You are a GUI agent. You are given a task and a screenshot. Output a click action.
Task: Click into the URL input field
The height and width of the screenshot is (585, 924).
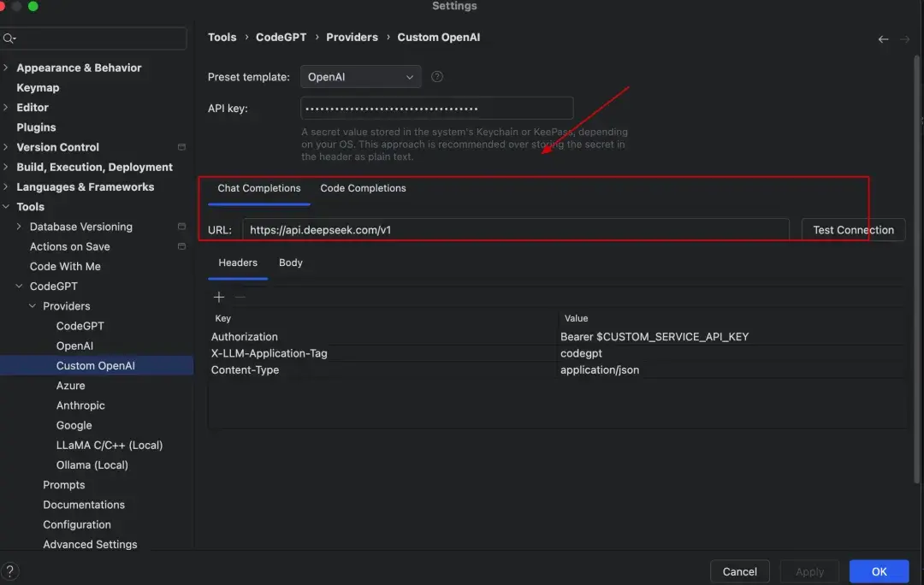click(516, 230)
